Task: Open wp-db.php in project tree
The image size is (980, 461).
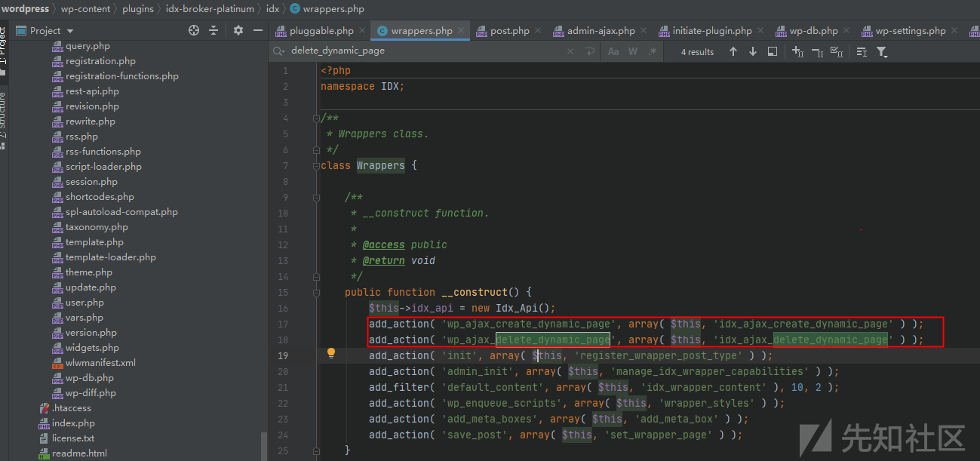Action: [x=89, y=378]
